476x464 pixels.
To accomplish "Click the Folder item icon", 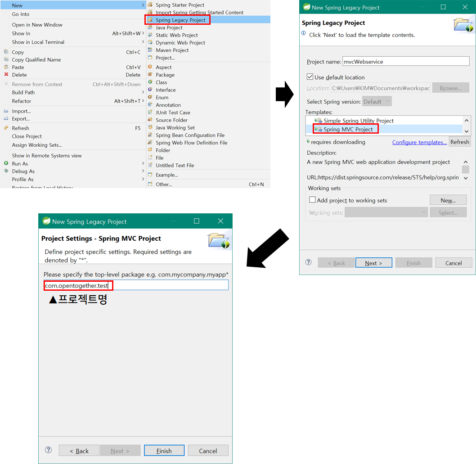I will (150, 150).
